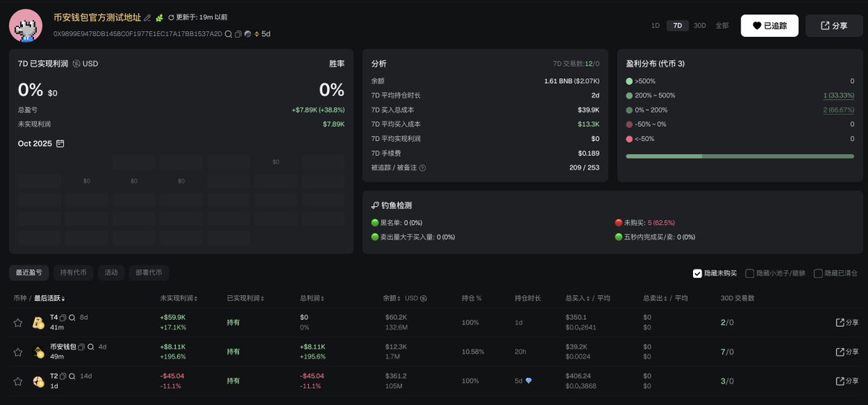Viewport: 868px width, 405px height.
Task: Sort by 余额 column
Action: tap(393, 298)
